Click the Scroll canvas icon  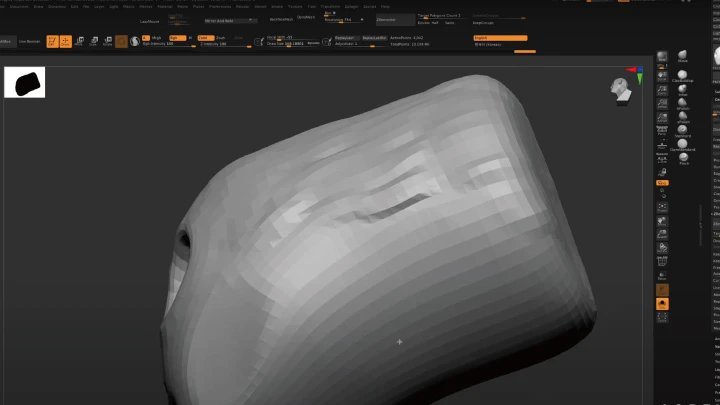(x=662, y=76)
